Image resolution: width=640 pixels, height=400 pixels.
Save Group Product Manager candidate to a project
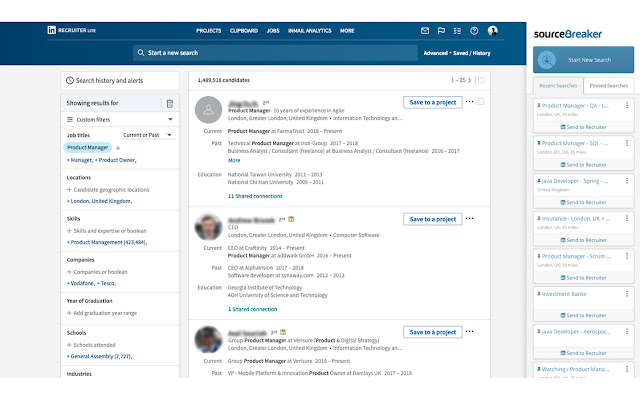coord(433,332)
